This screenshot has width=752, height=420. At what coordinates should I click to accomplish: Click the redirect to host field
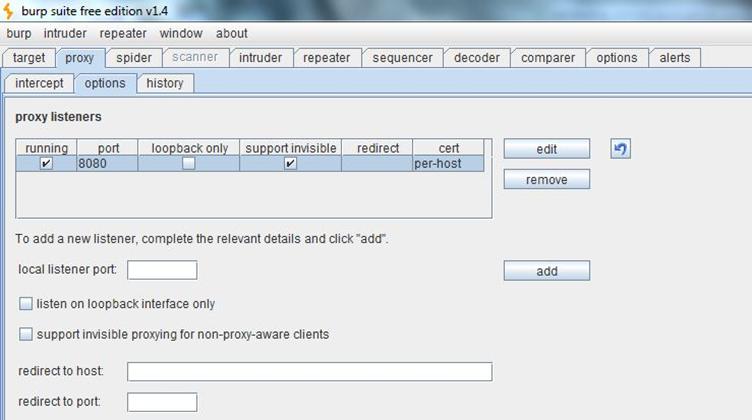pos(310,372)
